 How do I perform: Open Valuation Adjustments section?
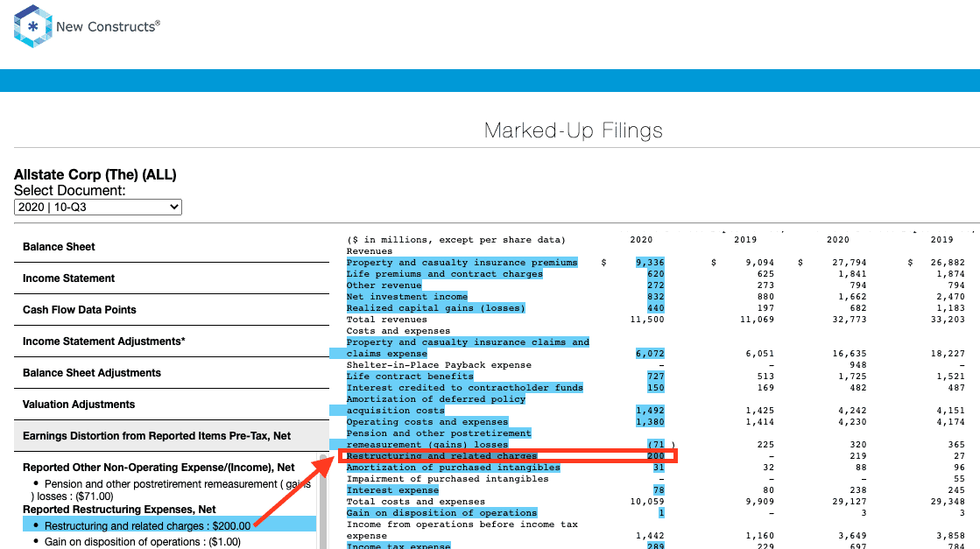(172, 405)
